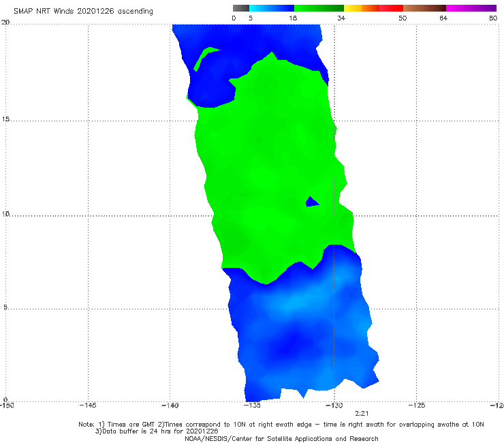Click the color bar label "34"
The image size is (504, 443).
[x=341, y=18]
